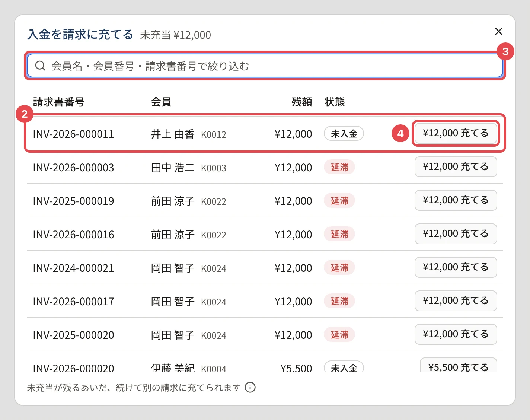Click the 未入金 badge for INV-2026-000011
Image resolution: width=530 pixels, height=420 pixels.
(x=344, y=133)
